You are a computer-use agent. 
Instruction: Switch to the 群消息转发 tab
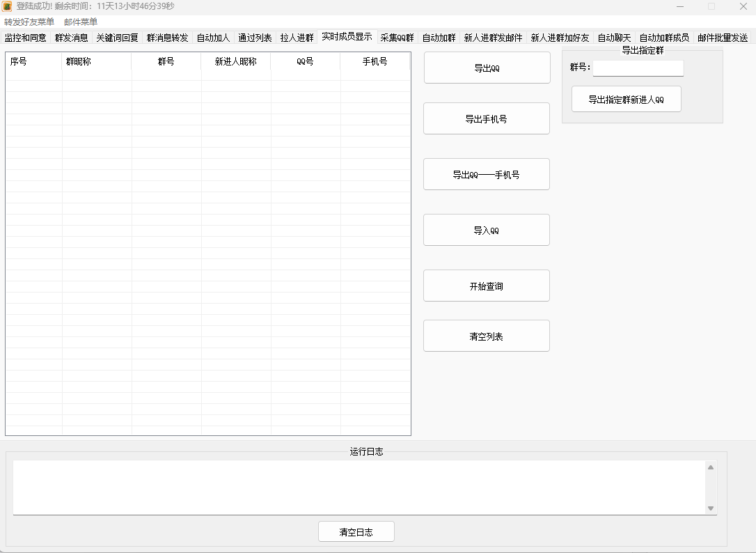pyautogui.click(x=167, y=37)
